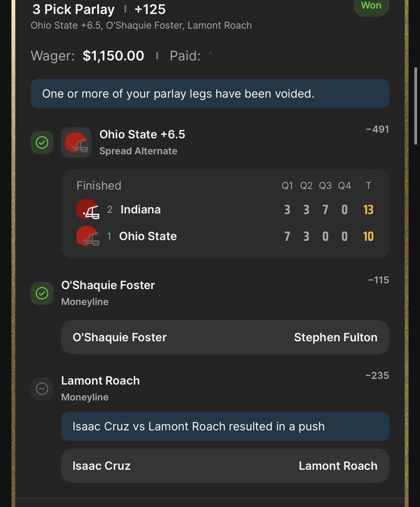Viewport: 420px width, 507px height.
Task: Select the Ohio State +6.5 leg title
Action: (x=142, y=135)
